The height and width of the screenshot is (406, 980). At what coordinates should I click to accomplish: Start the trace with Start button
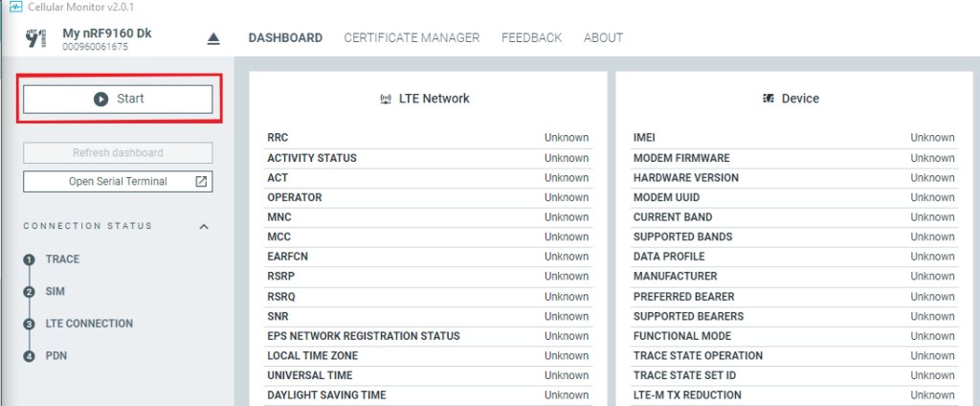(x=118, y=99)
